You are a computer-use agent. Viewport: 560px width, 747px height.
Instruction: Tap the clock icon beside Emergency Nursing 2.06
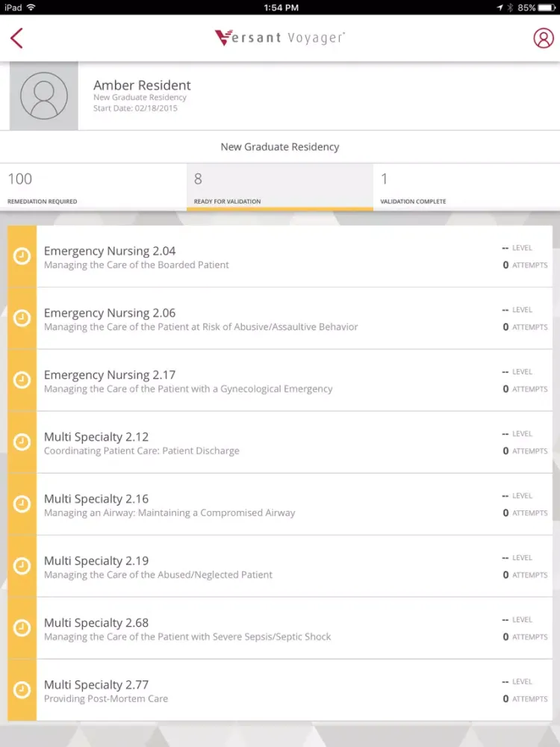pyautogui.click(x=22, y=318)
